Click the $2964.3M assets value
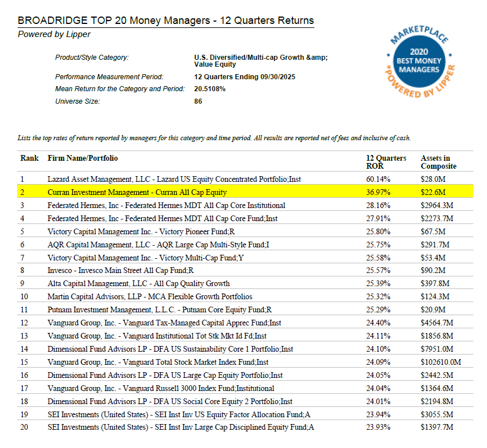Viewport: 487px width, 448px height. click(x=437, y=205)
